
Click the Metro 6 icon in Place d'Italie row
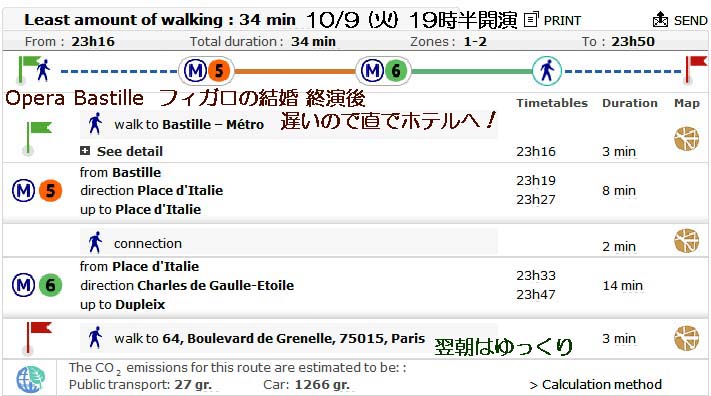[x=37, y=285]
